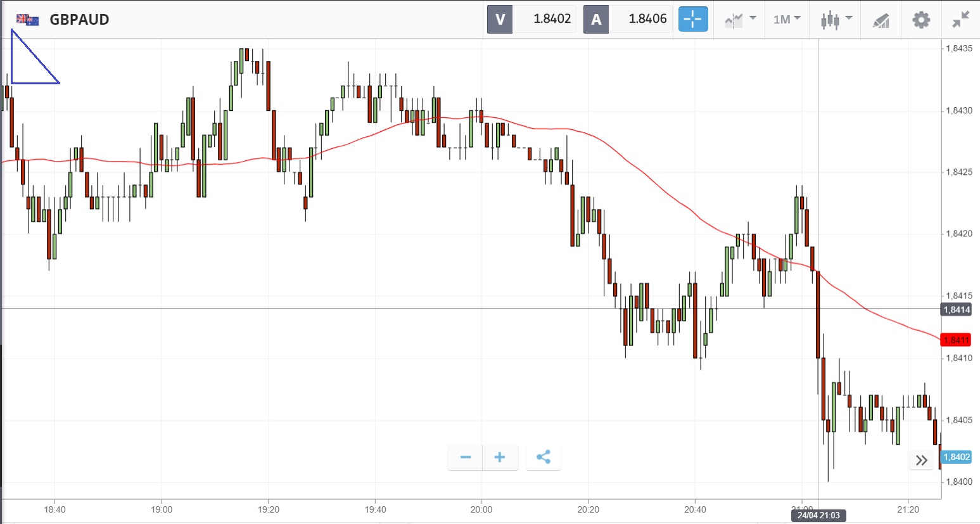Open the candlestick chart type dropdown
980x524 pixels.
pyautogui.click(x=836, y=20)
